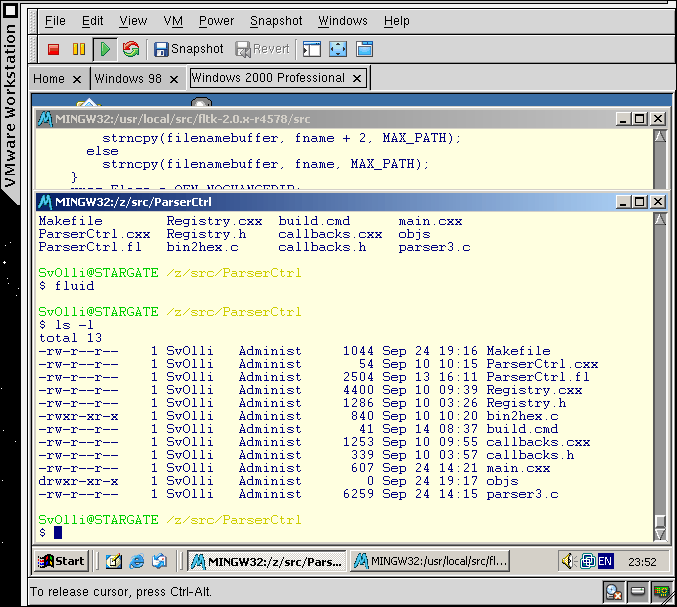
Task: Show the sidebar panel view icon
Action: (312, 49)
